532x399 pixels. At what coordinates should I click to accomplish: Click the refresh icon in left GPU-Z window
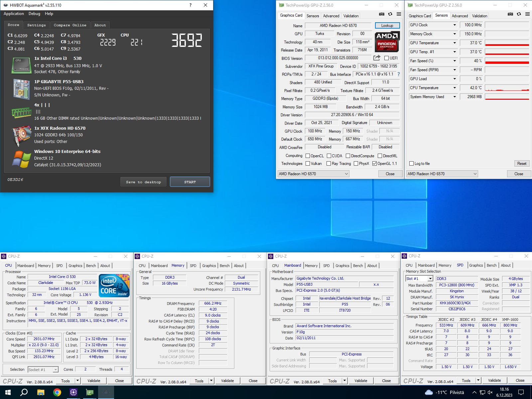pos(390,14)
